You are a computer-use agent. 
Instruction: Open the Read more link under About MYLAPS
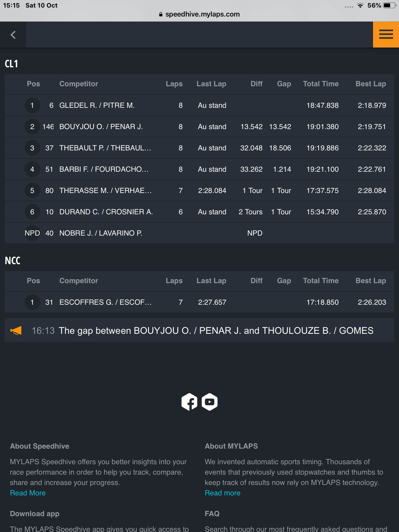click(x=223, y=493)
